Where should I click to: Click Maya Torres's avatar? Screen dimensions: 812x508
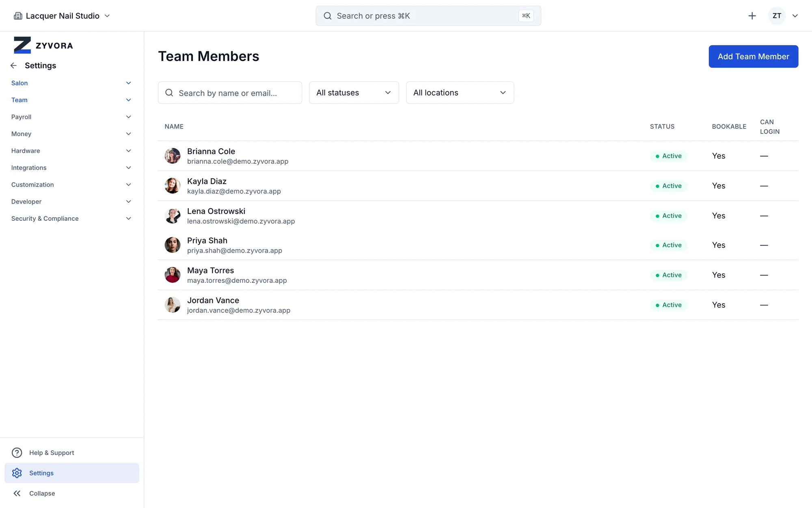(x=173, y=275)
